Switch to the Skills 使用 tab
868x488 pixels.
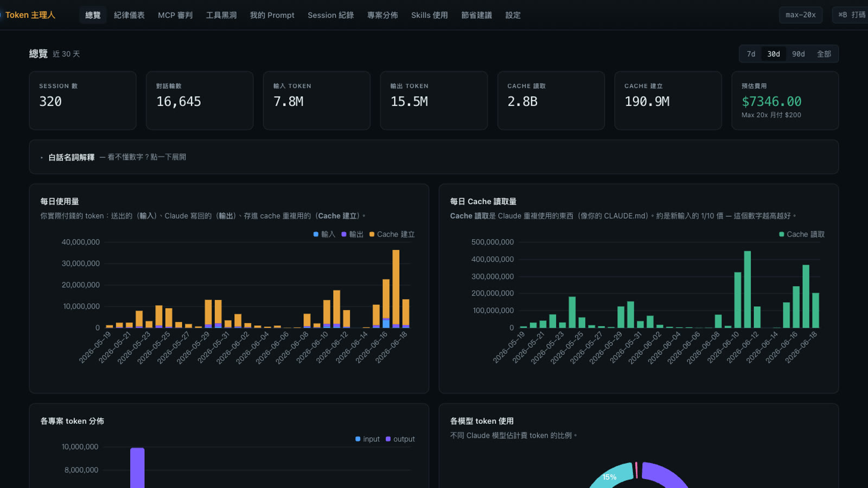[430, 15]
